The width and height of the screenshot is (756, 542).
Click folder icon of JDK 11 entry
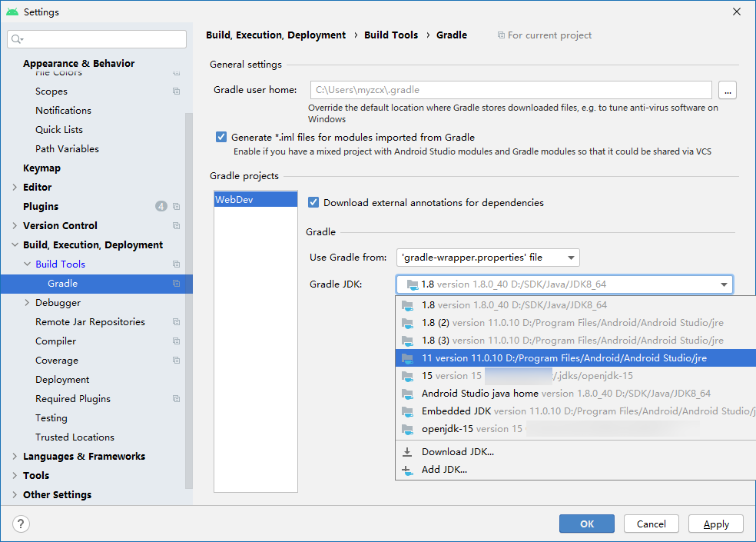(408, 358)
